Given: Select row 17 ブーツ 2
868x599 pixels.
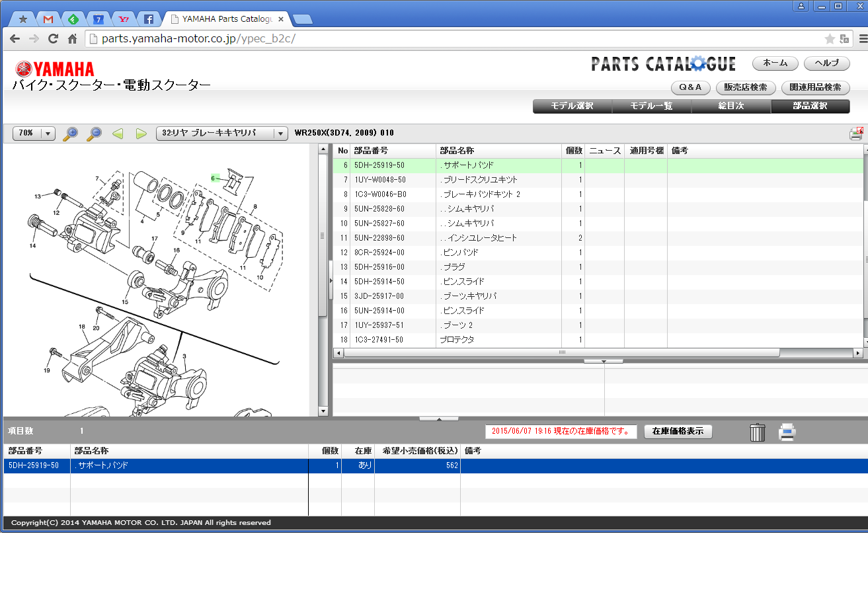Looking at the screenshot, I should (x=598, y=325).
